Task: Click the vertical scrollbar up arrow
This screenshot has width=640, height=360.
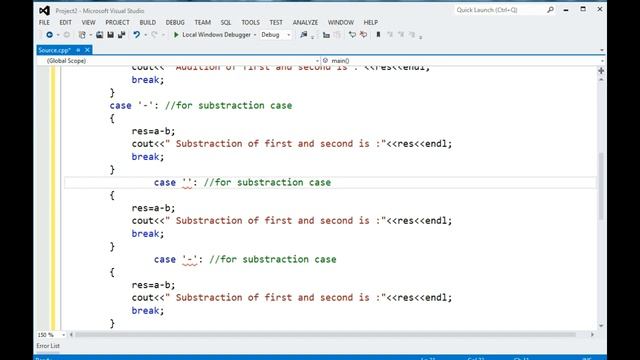Action: click(x=601, y=79)
